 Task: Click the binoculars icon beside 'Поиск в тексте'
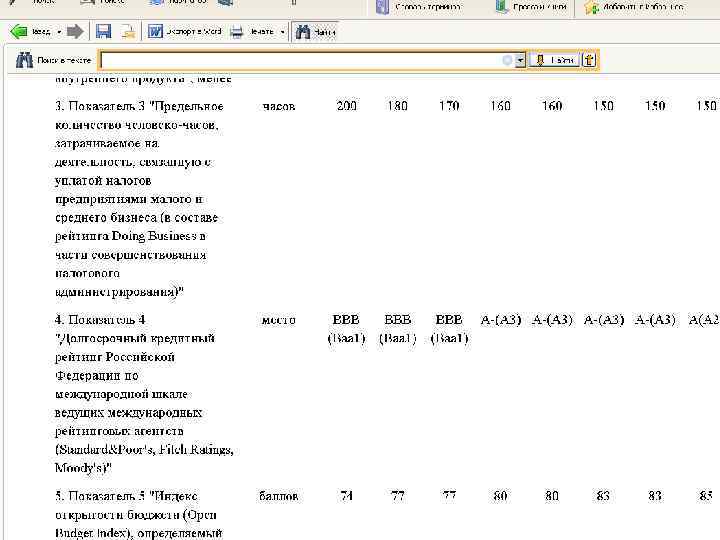pyautogui.click(x=24, y=60)
